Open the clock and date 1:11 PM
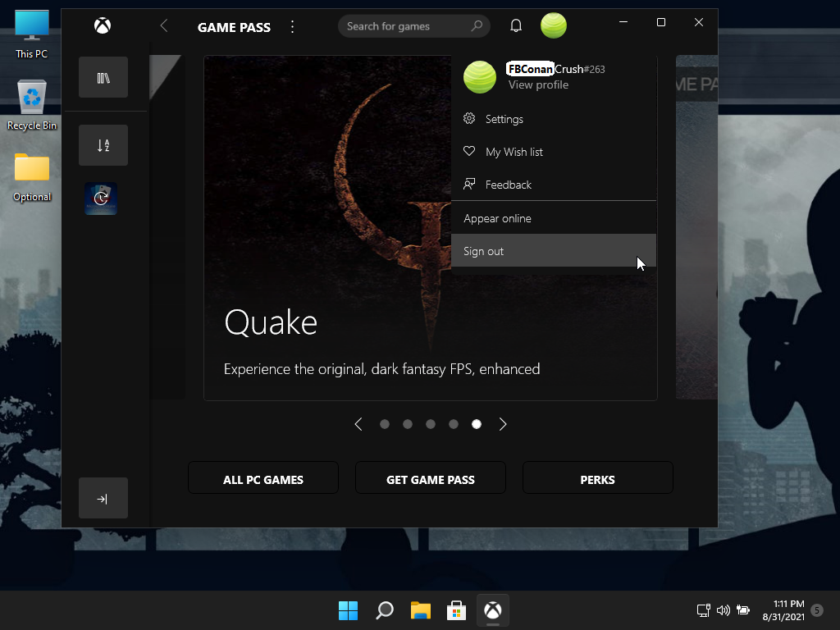Viewport: 840px width, 630px height. (783, 610)
